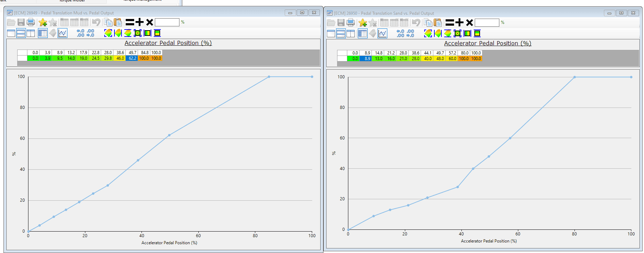Viewport: 644px width, 253px height.
Task: Click the Open folder icon in Sand window
Action: (x=331, y=23)
